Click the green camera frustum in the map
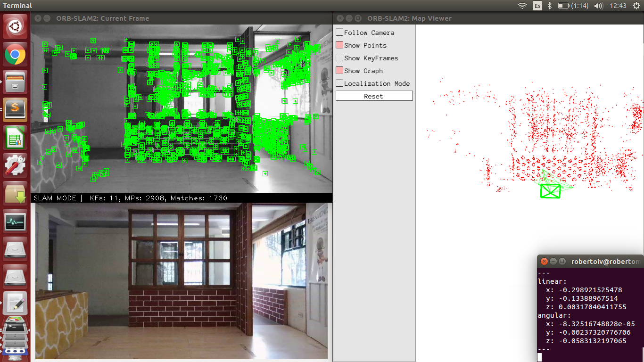Viewport: 644px width, 362px height. click(550, 190)
